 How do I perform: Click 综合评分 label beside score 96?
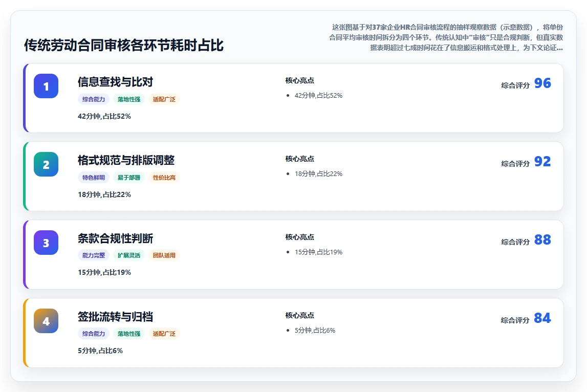point(515,85)
